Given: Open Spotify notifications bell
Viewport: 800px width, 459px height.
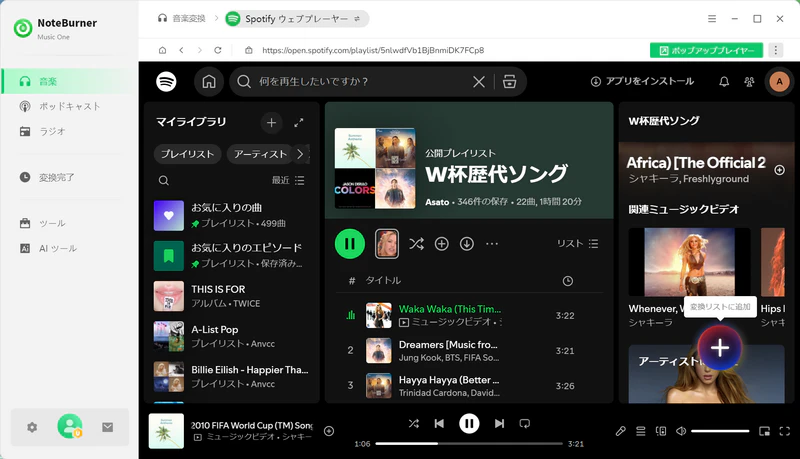Looking at the screenshot, I should pos(724,82).
